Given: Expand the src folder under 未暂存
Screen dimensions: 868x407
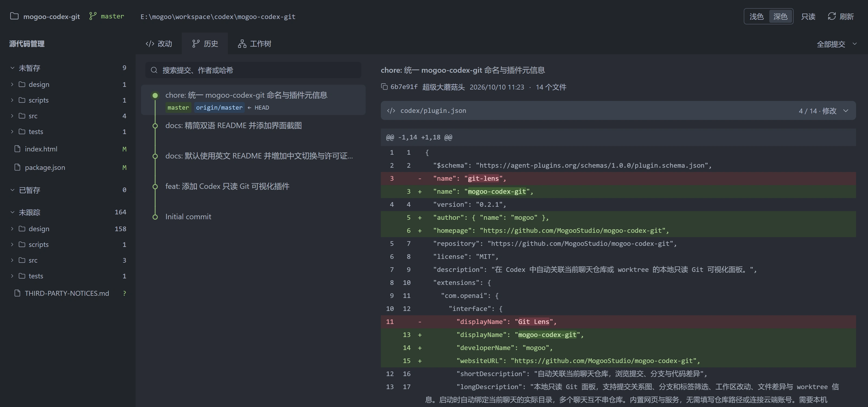Looking at the screenshot, I should coord(12,116).
